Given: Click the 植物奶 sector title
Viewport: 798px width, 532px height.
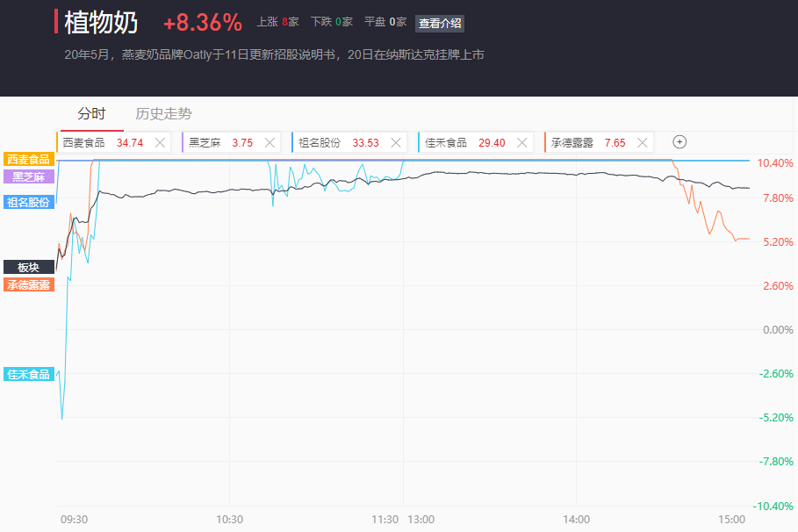Looking at the screenshot, I should (x=101, y=23).
